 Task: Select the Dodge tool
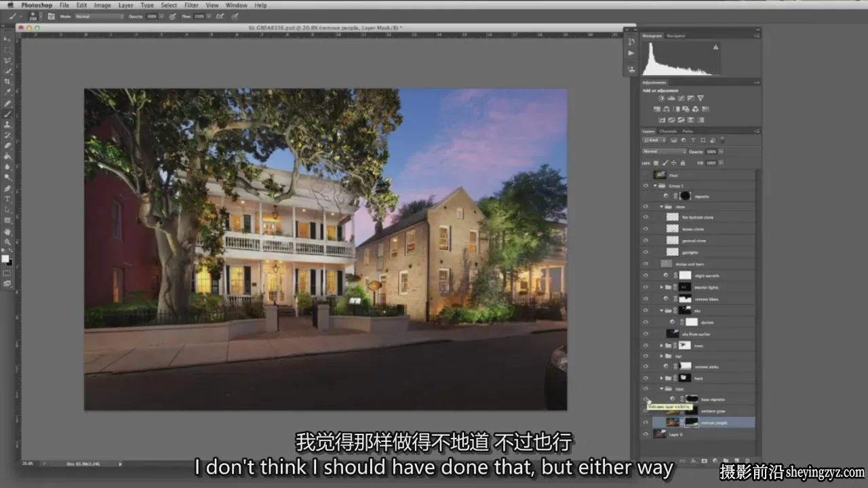coord(8,177)
